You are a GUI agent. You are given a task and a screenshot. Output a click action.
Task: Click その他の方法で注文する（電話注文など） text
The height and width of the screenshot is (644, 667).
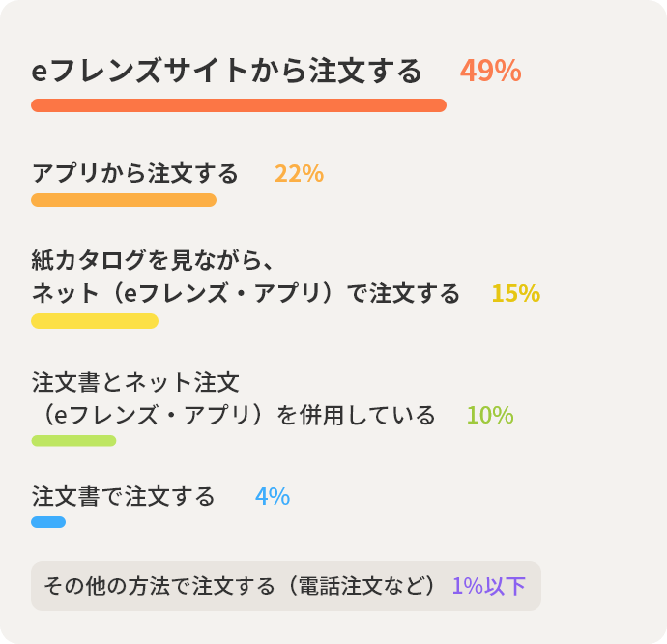point(242,586)
